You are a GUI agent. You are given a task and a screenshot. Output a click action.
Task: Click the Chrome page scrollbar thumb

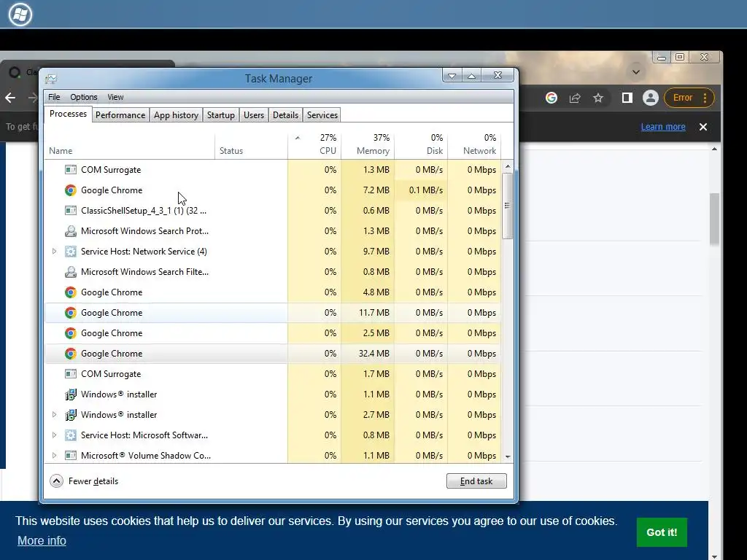(714, 219)
